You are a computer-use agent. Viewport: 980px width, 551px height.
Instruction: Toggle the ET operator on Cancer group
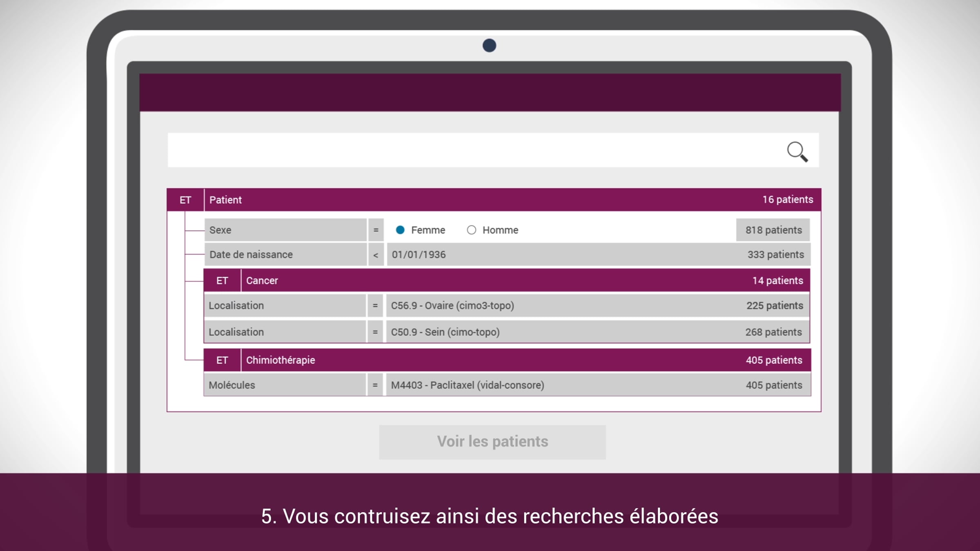coord(222,281)
